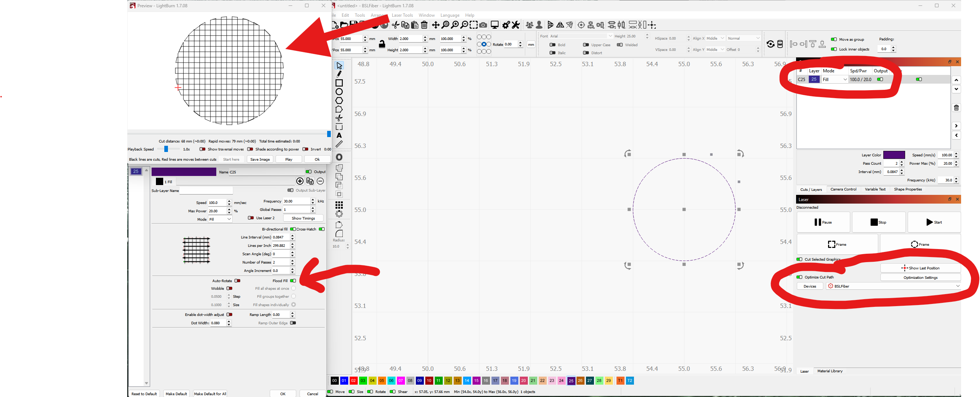
Task: Select the Polygon hexagon tool
Action: [339, 100]
